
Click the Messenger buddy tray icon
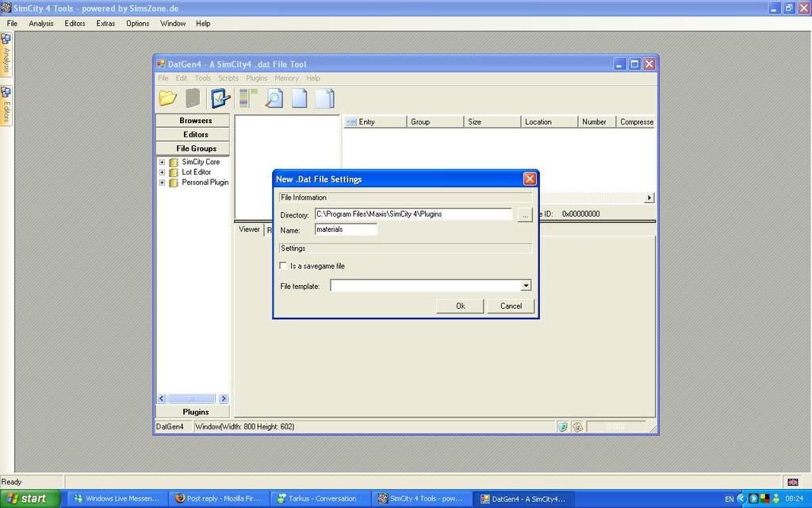pyautogui.click(x=776, y=498)
